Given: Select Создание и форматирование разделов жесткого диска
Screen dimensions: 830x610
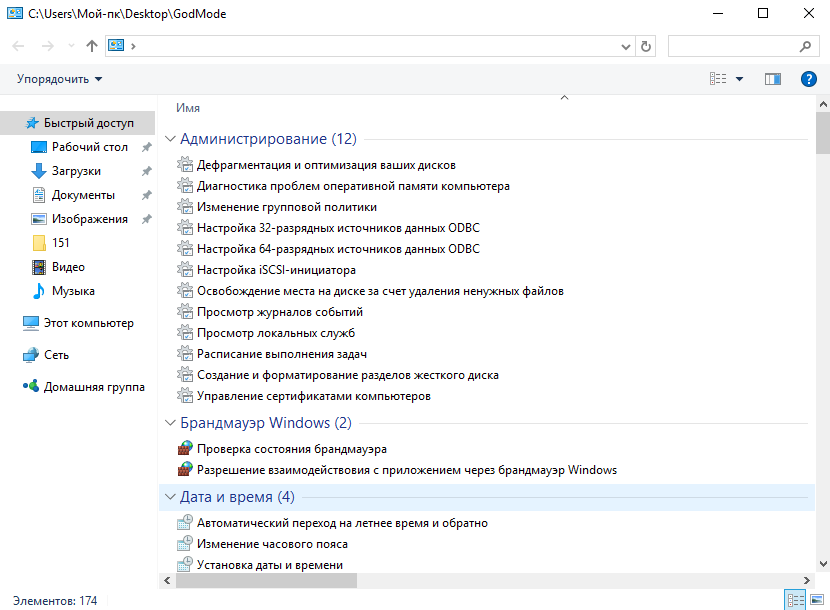Looking at the screenshot, I should (x=348, y=375).
